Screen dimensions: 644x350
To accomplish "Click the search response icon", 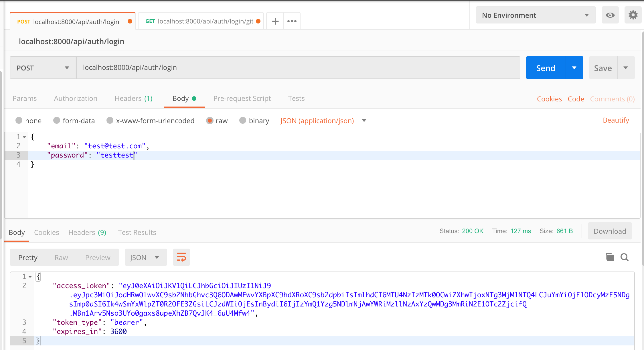I will [625, 257].
